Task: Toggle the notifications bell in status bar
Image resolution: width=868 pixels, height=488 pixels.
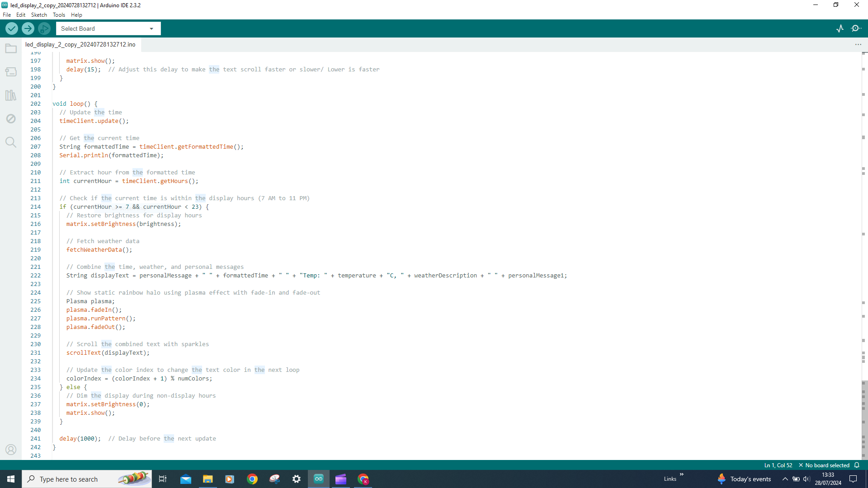Action: click(857, 465)
